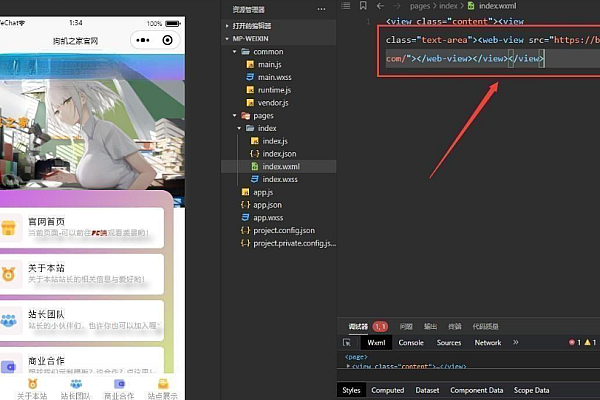Click the index.wxml breadcrumb segment
Image resolution: width=600 pixels, height=400 pixels.
492,6
